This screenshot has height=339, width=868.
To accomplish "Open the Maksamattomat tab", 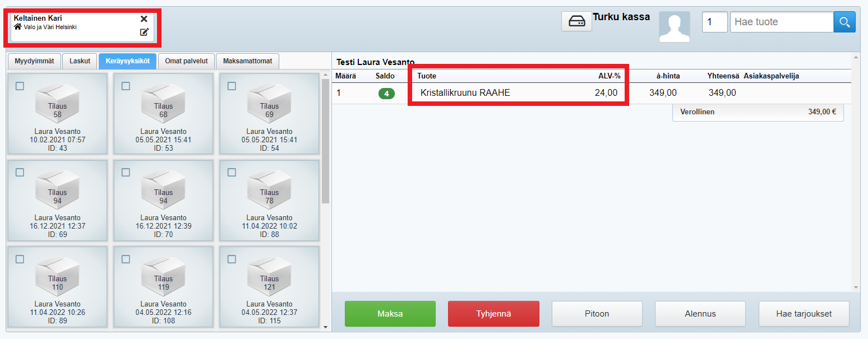I will point(247,61).
